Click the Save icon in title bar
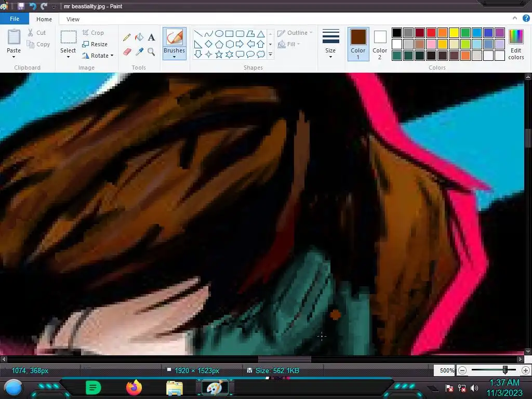This screenshot has width=532, height=399. (x=21, y=6)
